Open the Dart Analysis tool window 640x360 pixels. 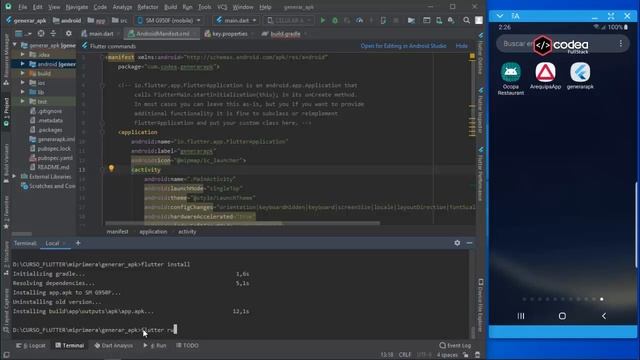point(113,345)
